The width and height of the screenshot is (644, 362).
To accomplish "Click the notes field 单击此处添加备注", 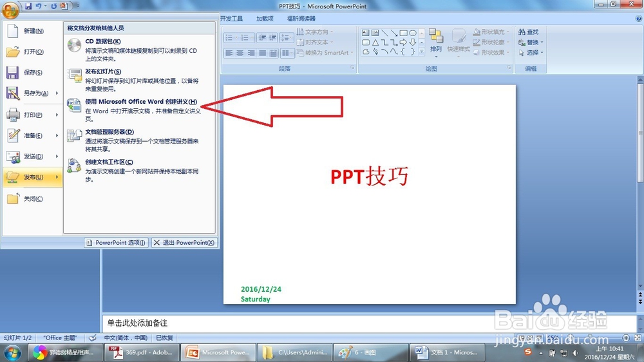I will pyautogui.click(x=369, y=323).
